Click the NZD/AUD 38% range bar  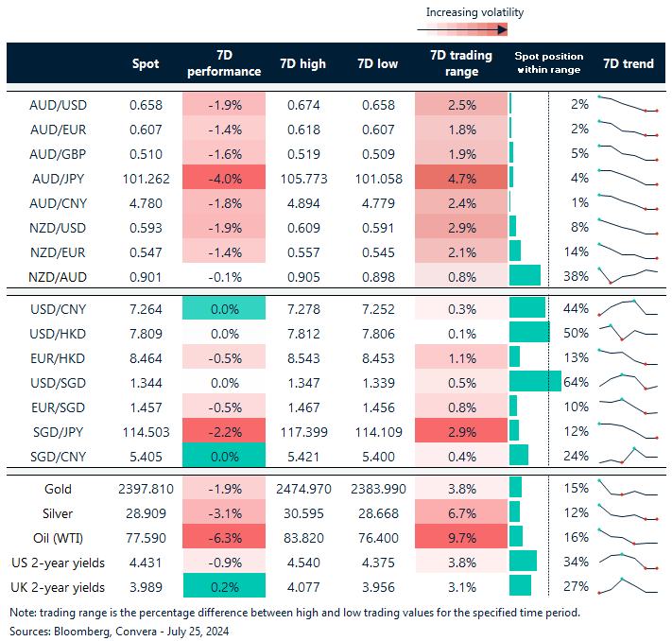coord(525,275)
